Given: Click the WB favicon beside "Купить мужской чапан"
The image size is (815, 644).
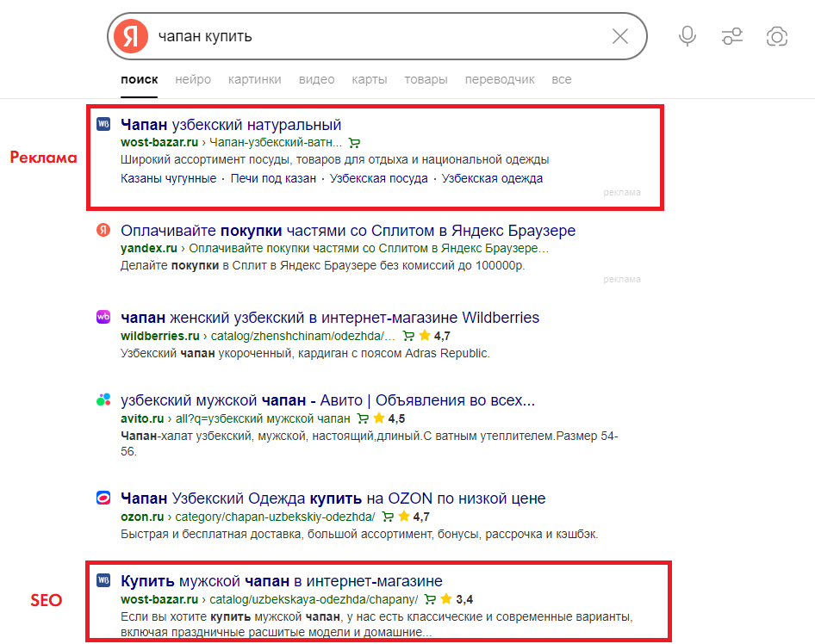Looking at the screenshot, I should point(103,580).
